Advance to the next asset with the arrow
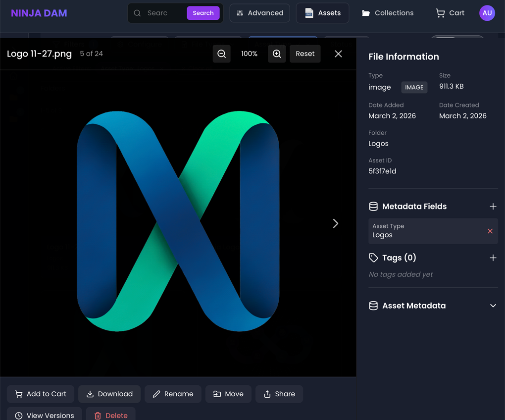Viewport: 505px width, 420px height. (336, 223)
